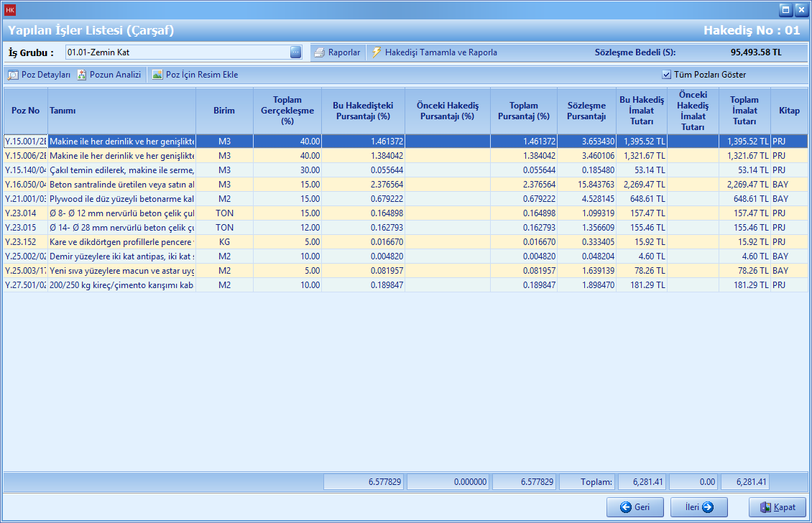Close the window with the X button

pyautogui.click(x=801, y=10)
